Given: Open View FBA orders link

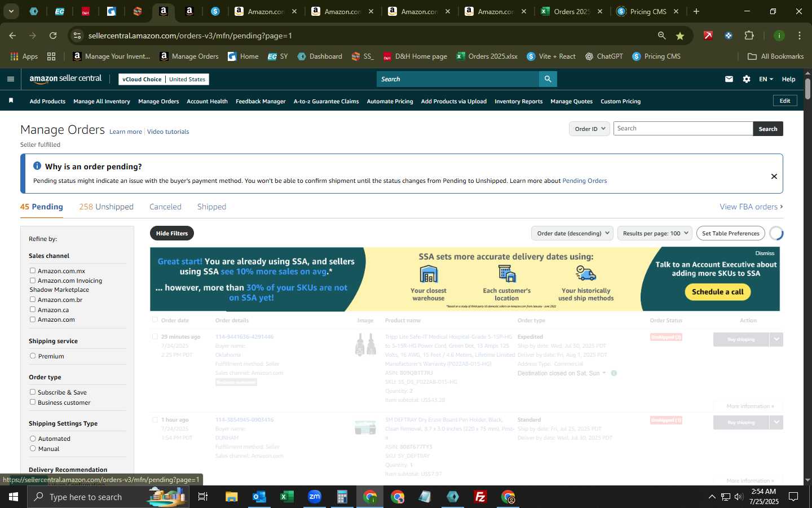Looking at the screenshot, I should (751, 207).
